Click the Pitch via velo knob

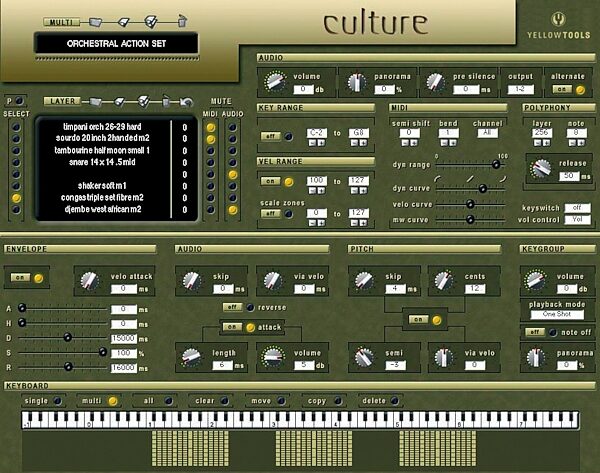click(444, 357)
